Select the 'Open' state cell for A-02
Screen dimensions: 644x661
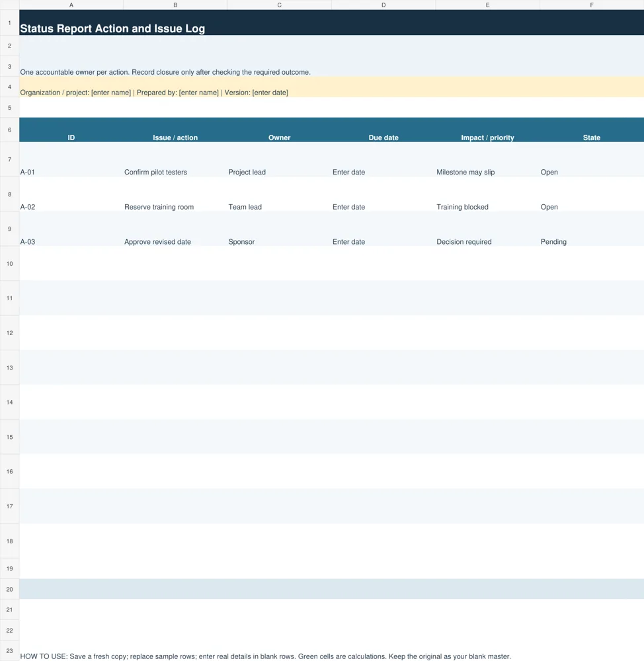[592, 194]
